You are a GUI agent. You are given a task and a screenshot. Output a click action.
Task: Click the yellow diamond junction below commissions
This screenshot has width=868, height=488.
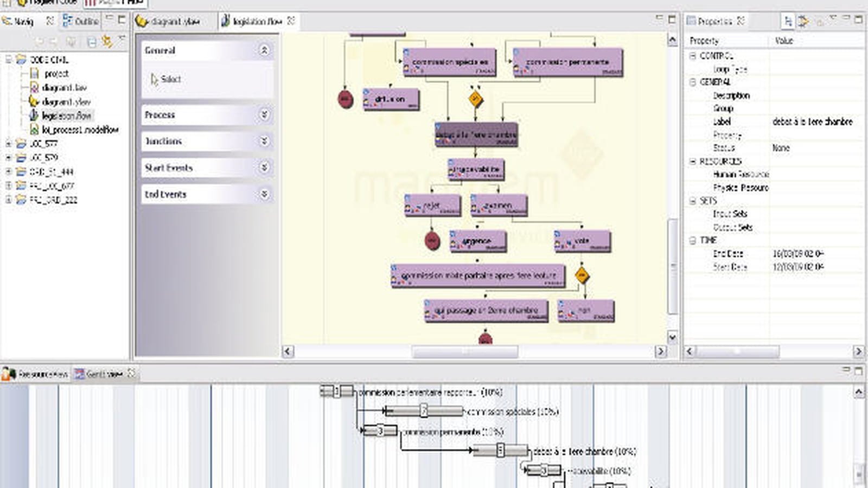point(475,99)
